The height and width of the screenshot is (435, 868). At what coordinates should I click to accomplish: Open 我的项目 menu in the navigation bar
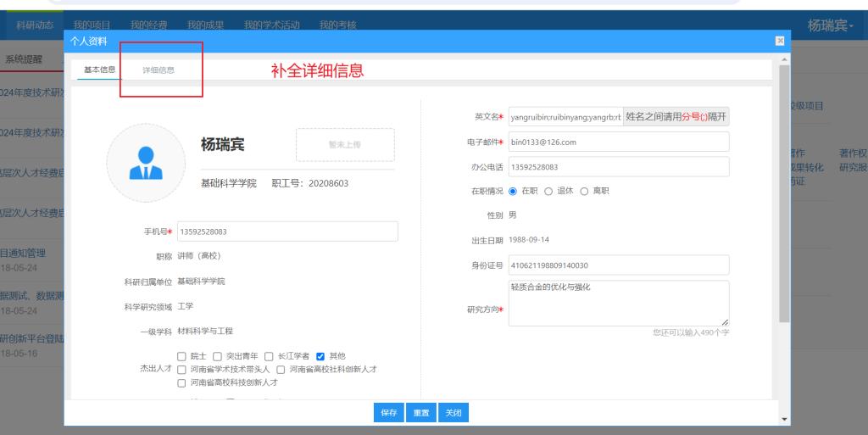[x=92, y=25]
